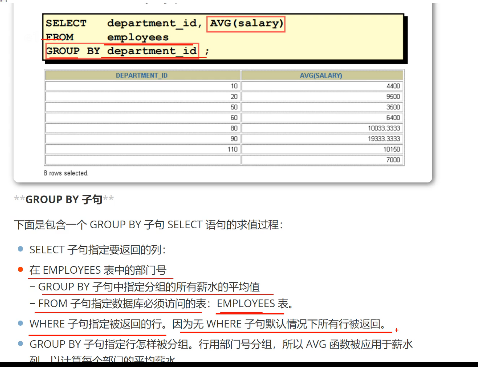Click the bold GROUP BY 子句 heading
This screenshot has width=478, height=367.
pyautogui.click(x=64, y=199)
